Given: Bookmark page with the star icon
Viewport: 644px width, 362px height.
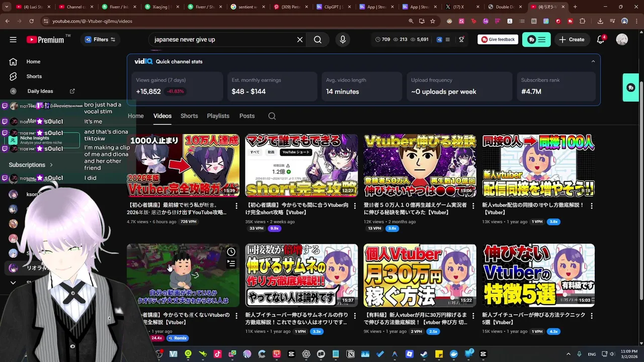Looking at the screenshot, I should (x=433, y=21).
